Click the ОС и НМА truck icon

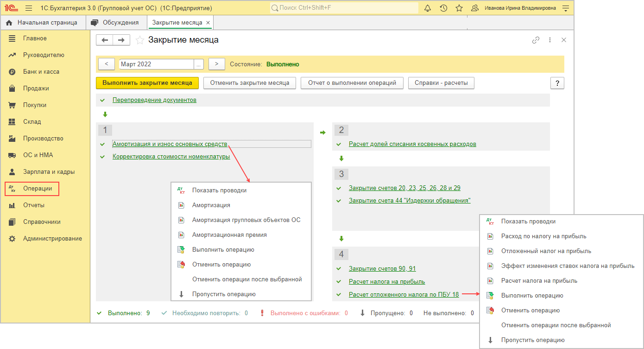click(13, 155)
